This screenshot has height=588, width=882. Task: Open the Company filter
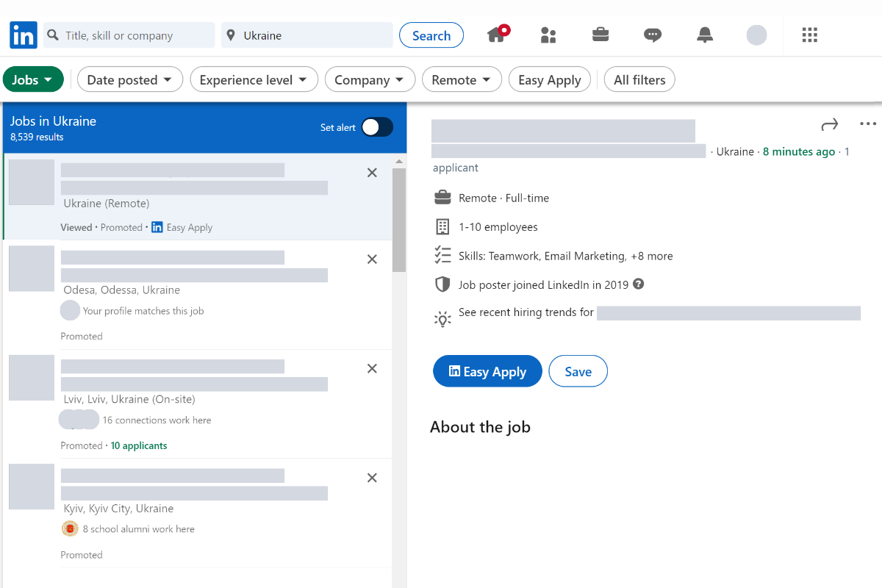click(370, 79)
